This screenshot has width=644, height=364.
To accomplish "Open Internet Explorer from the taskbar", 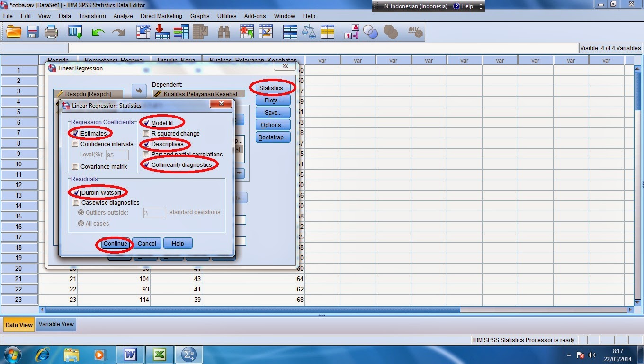I will click(x=43, y=354).
